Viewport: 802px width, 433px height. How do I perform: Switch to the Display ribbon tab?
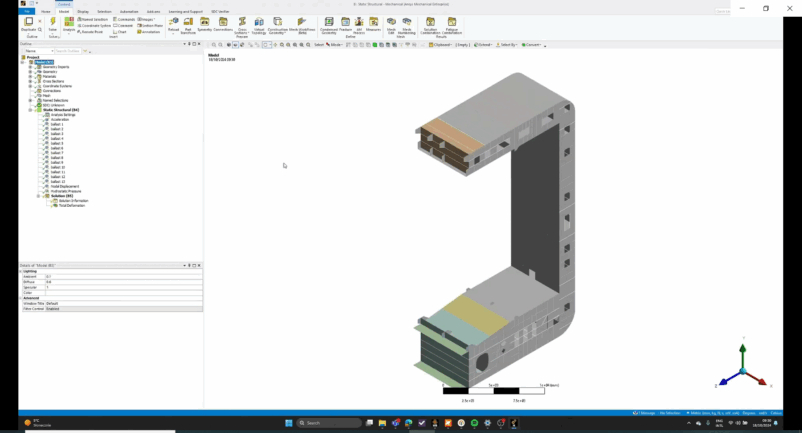(83, 11)
